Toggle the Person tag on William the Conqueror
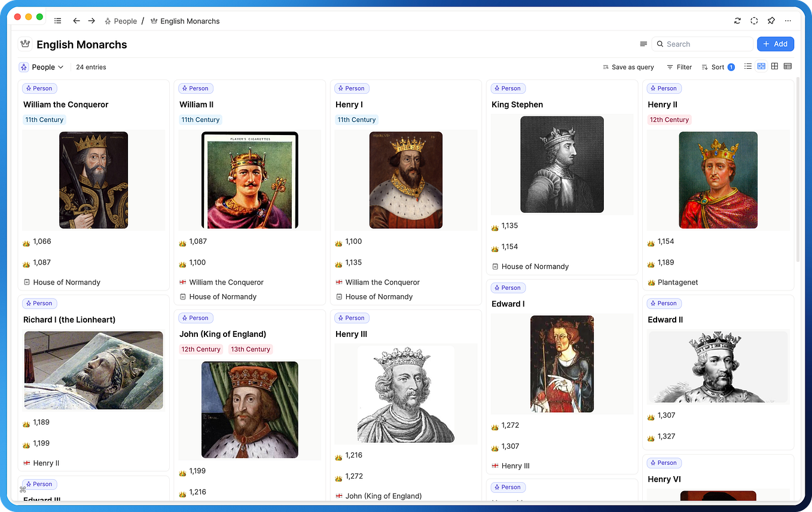The width and height of the screenshot is (812, 512). pyautogui.click(x=39, y=88)
